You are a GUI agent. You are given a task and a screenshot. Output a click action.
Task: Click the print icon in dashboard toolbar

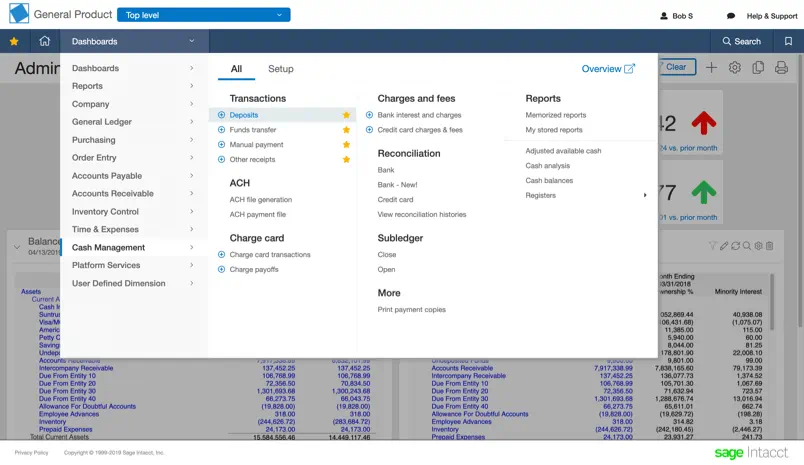pos(781,68)
